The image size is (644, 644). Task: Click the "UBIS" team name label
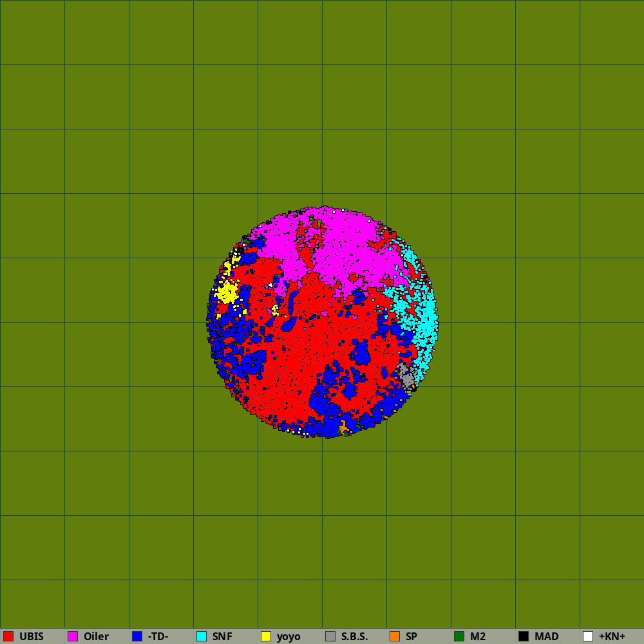tap(32, 636)
